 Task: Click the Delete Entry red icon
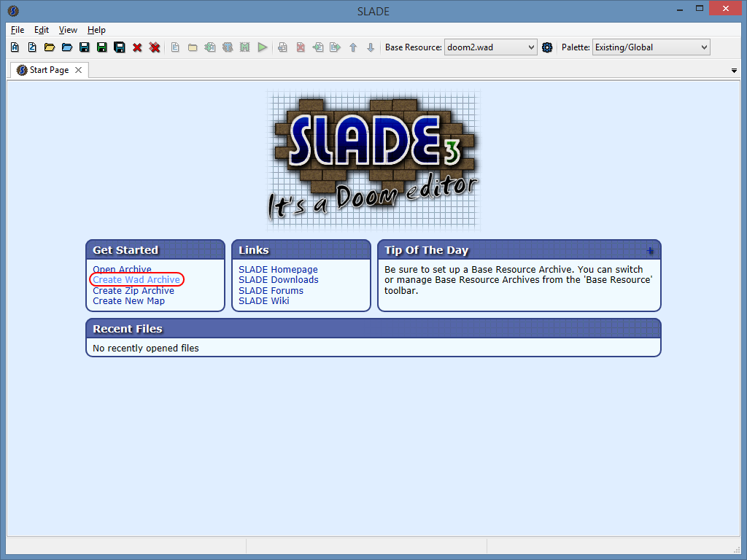point(301,47)
